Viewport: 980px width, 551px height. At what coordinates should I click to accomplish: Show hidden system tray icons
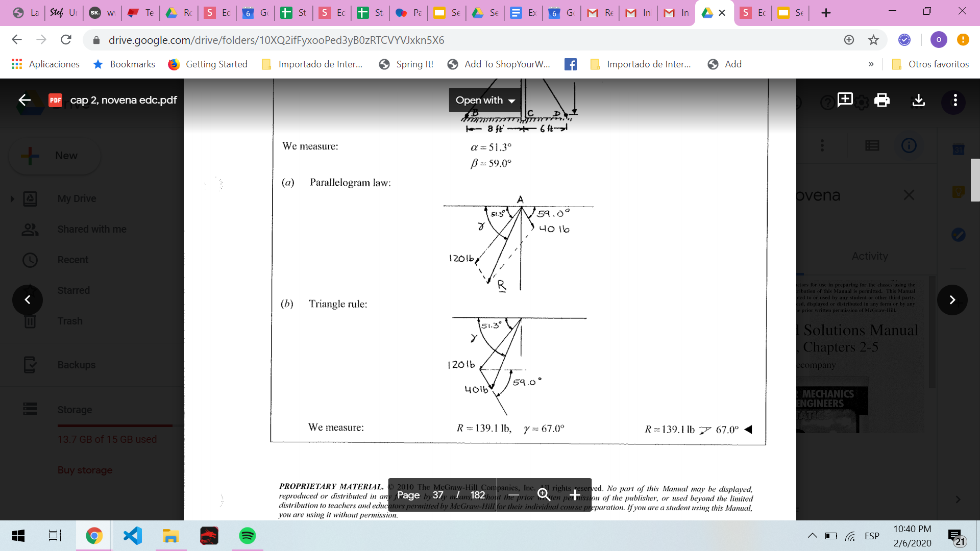point(812,536)
